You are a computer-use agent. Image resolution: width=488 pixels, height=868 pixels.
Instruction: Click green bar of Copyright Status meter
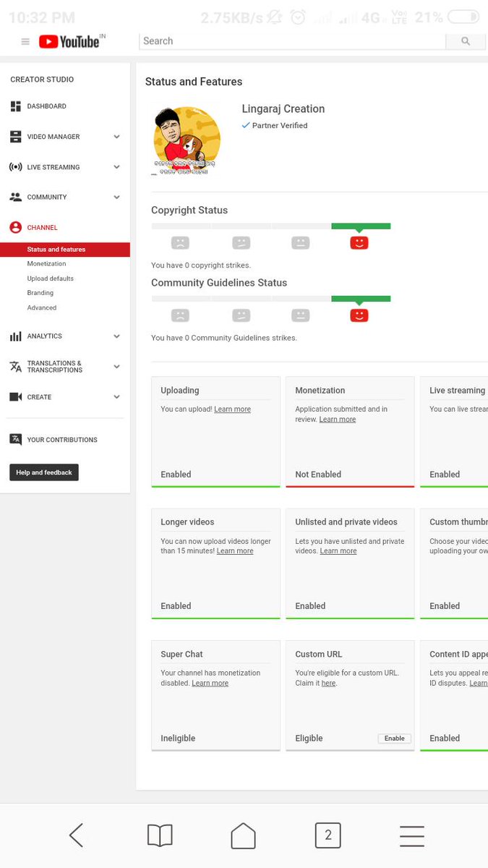click(x=361, y=226)
